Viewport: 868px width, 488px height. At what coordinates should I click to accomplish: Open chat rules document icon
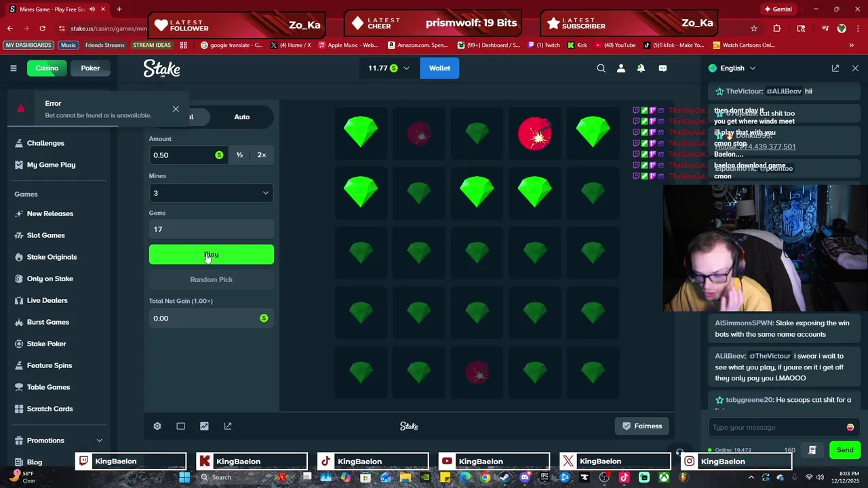[x=812, y=450]
